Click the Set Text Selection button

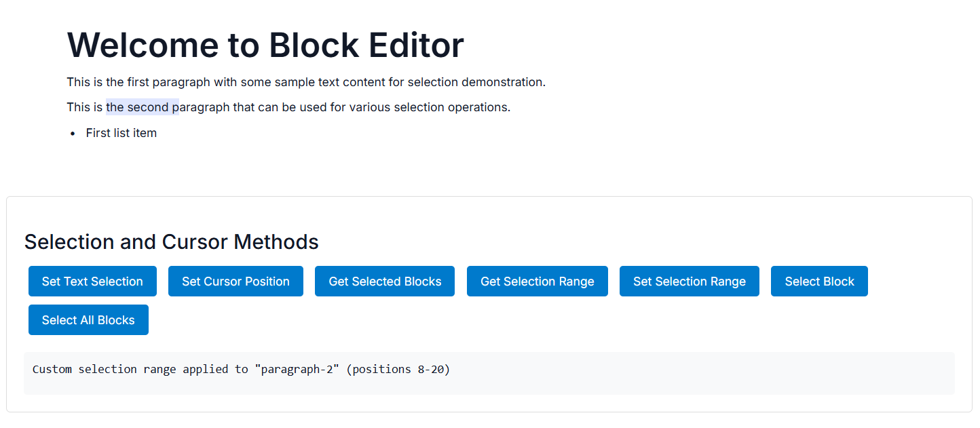tap(92, 281)
